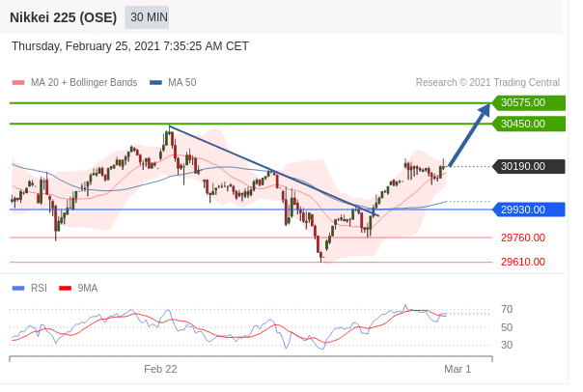Screen dimensions: 583x392
Task: Click the 29760.00 red support value
Action: (523, 238)
